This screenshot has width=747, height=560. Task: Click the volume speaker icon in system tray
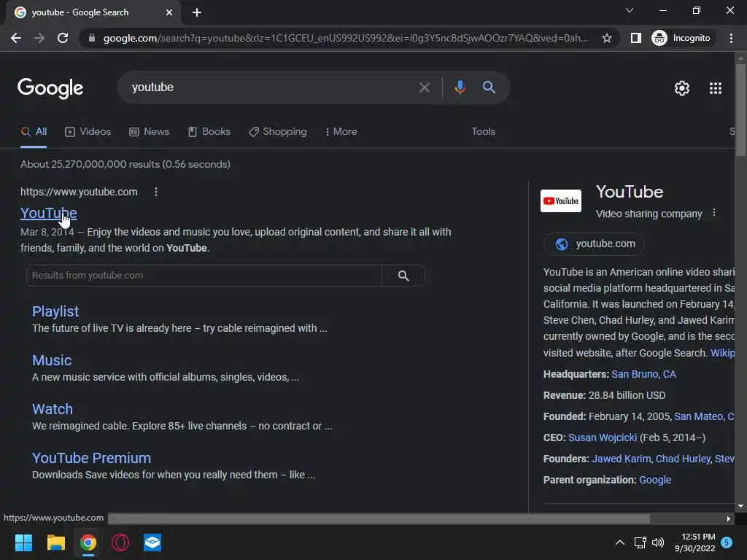pos(658,542)
